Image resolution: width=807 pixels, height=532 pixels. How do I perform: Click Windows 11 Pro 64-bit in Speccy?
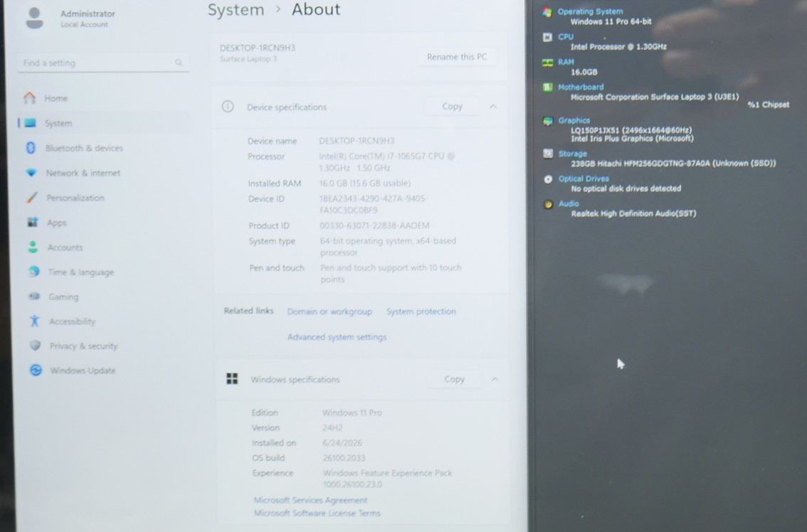click(x=611, y=21)
